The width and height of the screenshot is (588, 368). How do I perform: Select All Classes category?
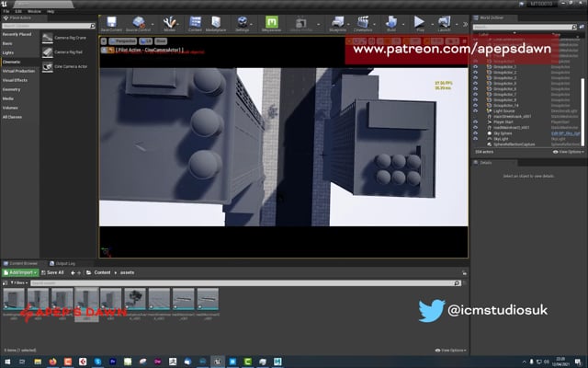coord(12,117)
